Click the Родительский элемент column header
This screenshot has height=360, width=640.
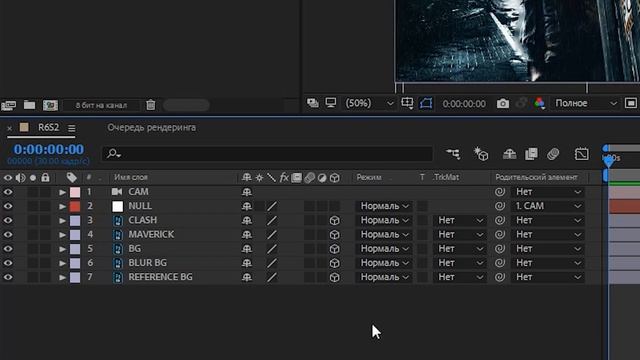pos(536,178)
